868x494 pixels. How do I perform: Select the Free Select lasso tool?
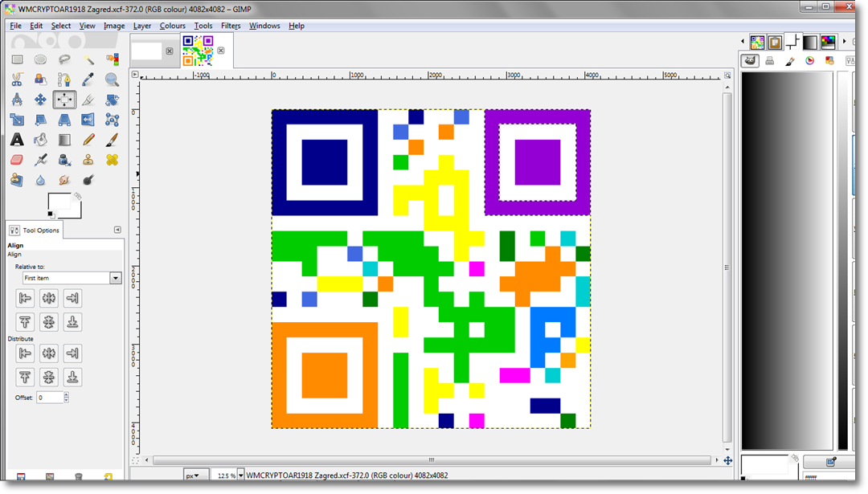tap(64, 59)
